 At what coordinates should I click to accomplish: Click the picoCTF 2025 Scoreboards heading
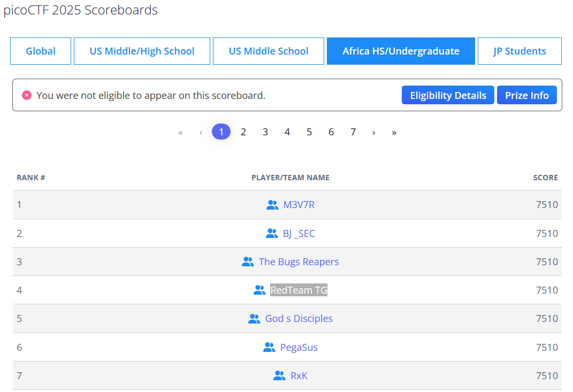tap(81, 10)
